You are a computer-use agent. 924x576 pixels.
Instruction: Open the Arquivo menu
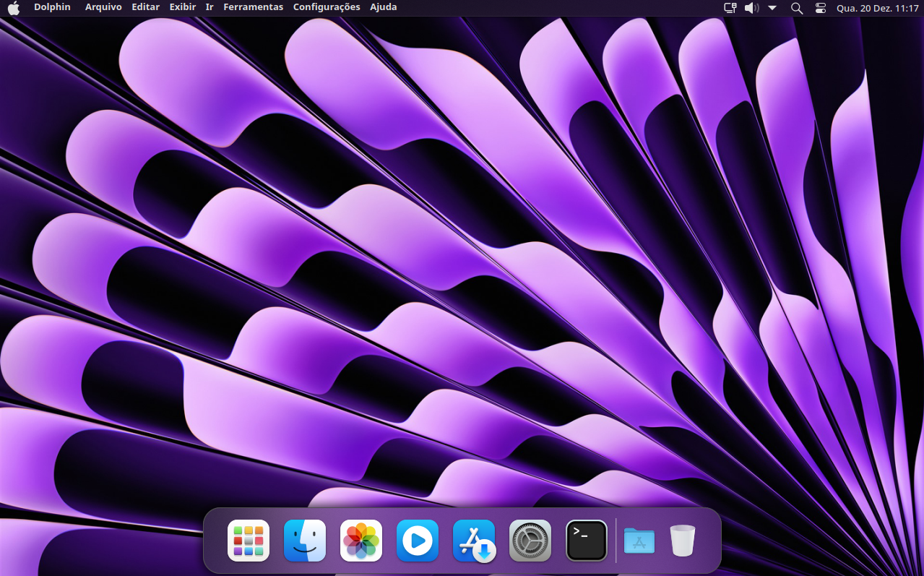tap(103, 7)
